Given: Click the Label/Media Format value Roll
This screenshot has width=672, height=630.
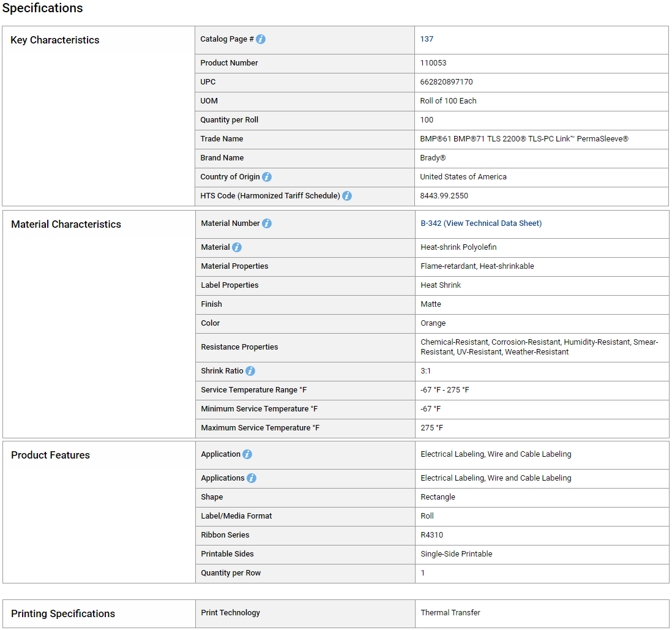Looking at the screenshot, I should pyautogui.click(x=427, y=516).
